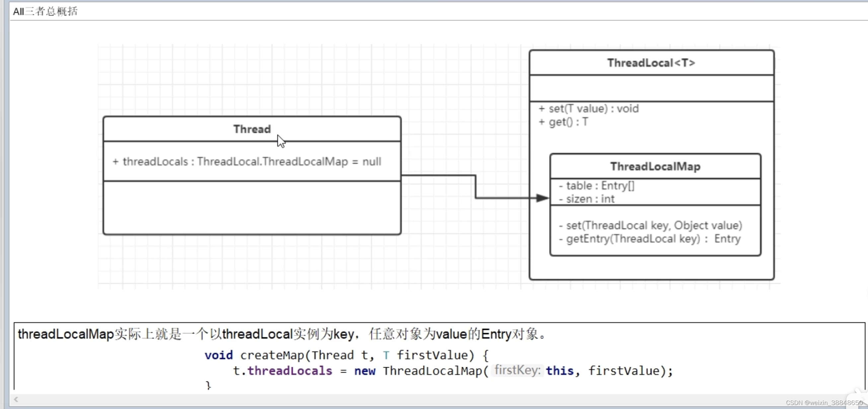Select 'set(ThreadLocal key, Object value)' method

coord(650,225)
